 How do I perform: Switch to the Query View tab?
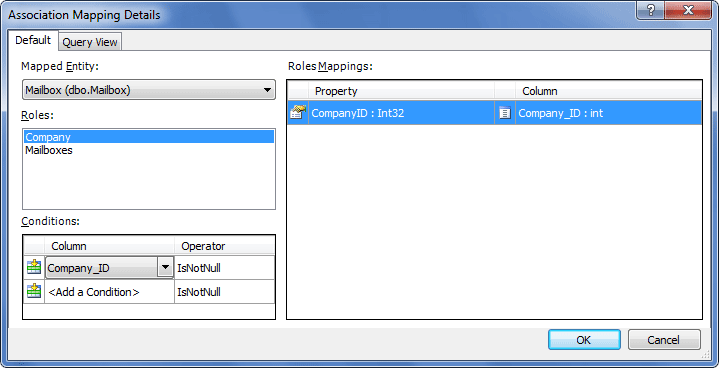click(x=90, y=42)
